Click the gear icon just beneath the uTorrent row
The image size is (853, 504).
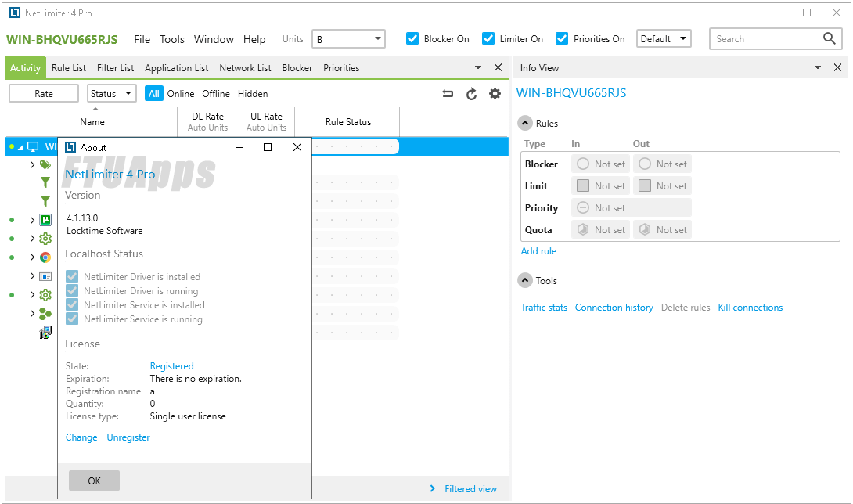click(45, 239)
